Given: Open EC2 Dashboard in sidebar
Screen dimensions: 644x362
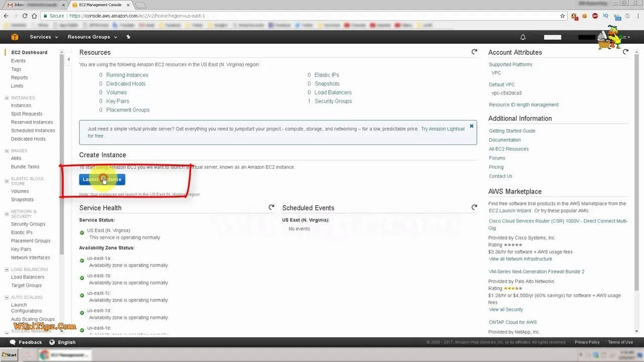Looking at the screenshot, I should click(x=29, y=52).
